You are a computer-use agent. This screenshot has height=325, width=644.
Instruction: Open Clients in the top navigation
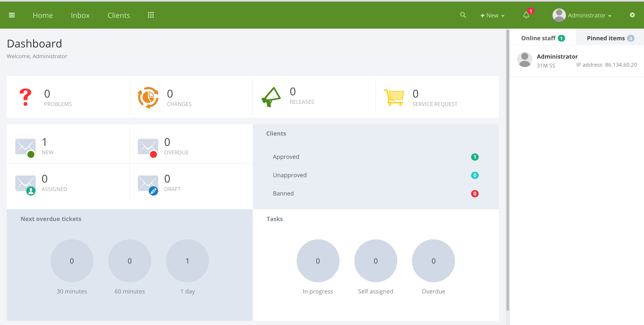click(119, 15)
